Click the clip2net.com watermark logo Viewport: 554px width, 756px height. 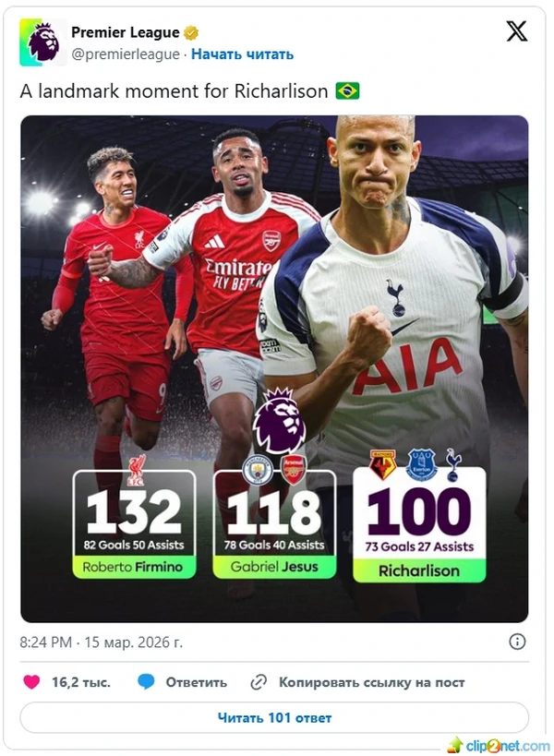click(498, 746)
